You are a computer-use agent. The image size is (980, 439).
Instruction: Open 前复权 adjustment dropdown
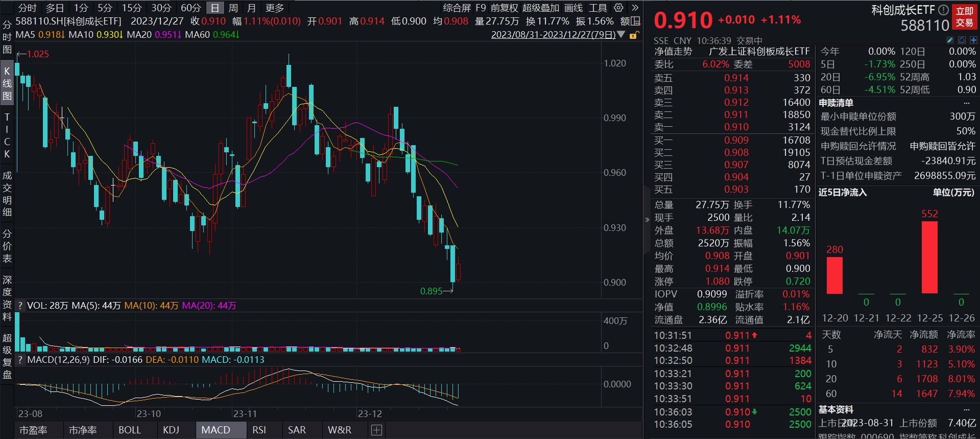[x=505, y=8]
